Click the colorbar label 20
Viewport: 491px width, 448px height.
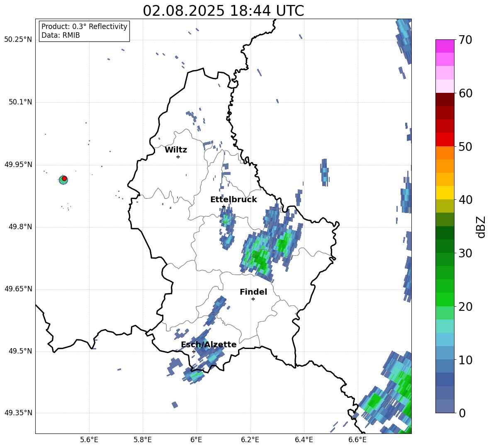click(466, 307)
